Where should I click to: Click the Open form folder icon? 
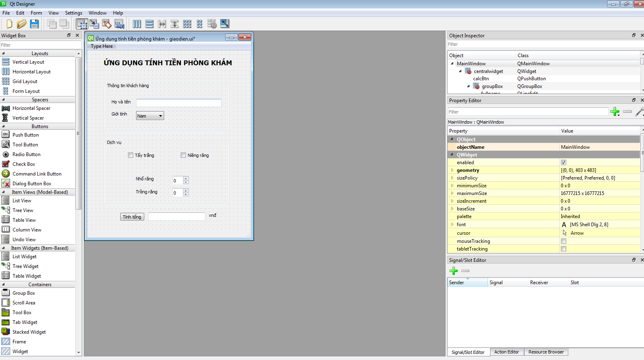(x=22, y=24)
